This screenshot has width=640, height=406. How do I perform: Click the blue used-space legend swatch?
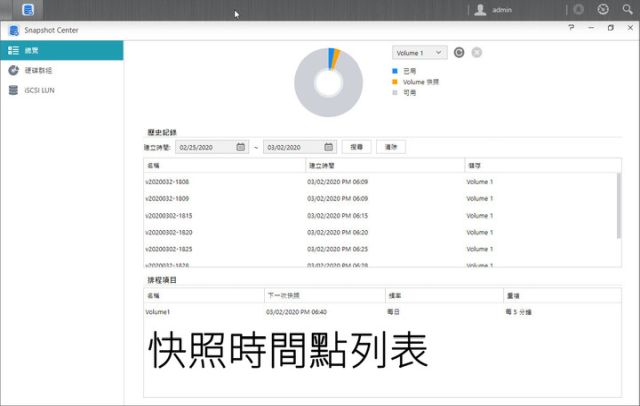(395, 71)
